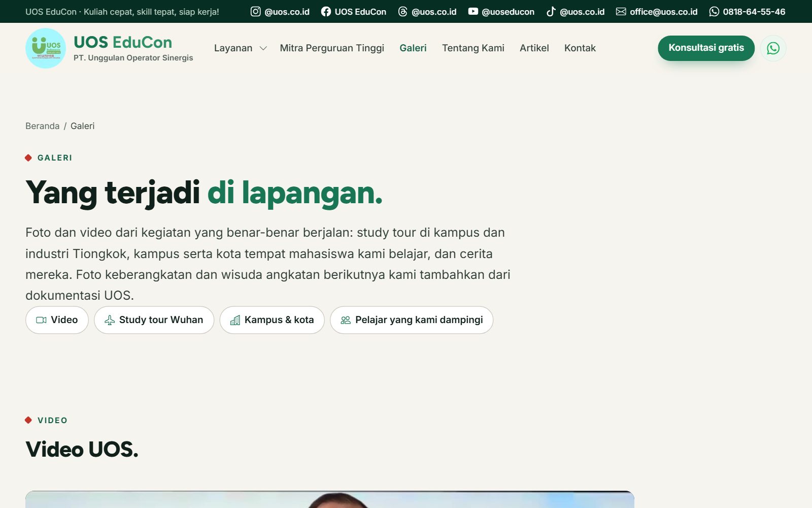Select the Galeri nav item
This screenshot has width=812, height=508.
[413, 48]
